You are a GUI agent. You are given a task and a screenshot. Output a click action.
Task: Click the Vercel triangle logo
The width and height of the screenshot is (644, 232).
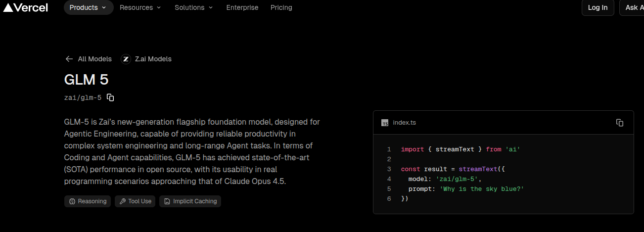[x=8, y=7]
